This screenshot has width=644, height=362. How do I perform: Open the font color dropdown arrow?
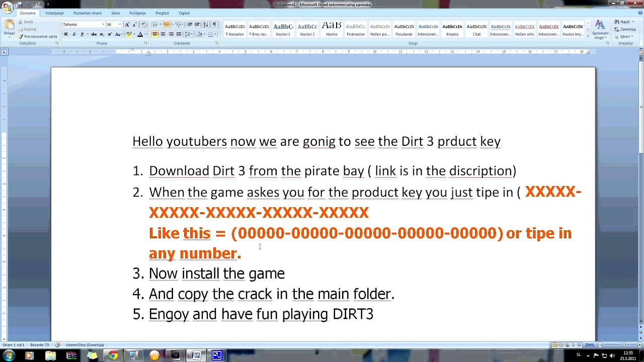[145, 34]
